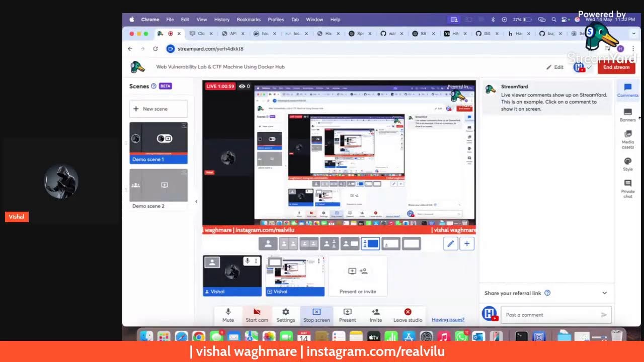The width and height of the screenshot is (644, 362).
Task: Open the Banners panel
Action: tap(628, 115)
